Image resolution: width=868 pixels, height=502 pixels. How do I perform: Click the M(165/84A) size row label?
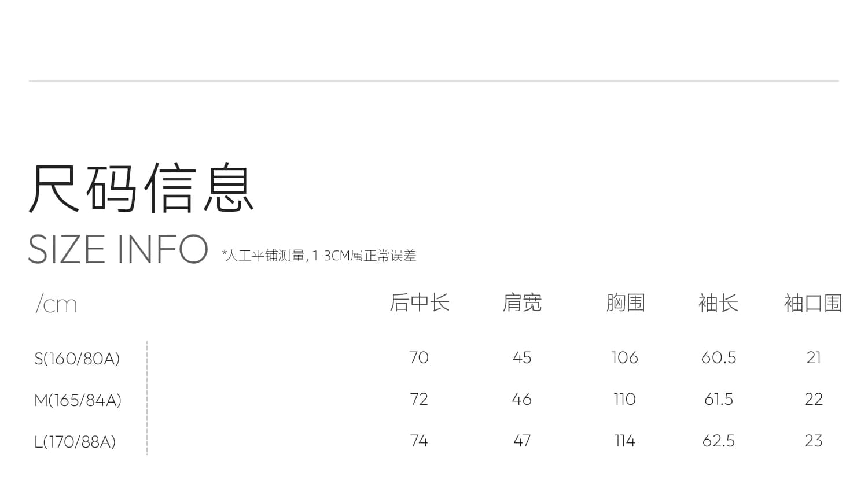(x=78, y=400)
